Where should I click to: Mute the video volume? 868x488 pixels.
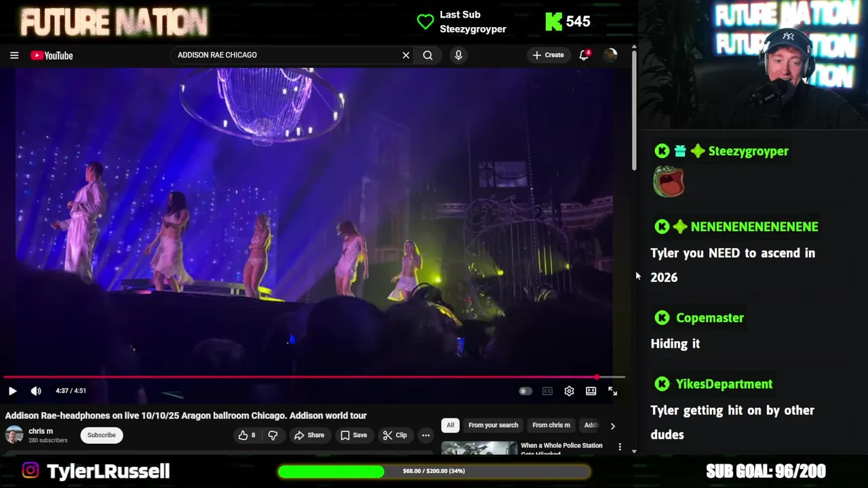(36, 391)
